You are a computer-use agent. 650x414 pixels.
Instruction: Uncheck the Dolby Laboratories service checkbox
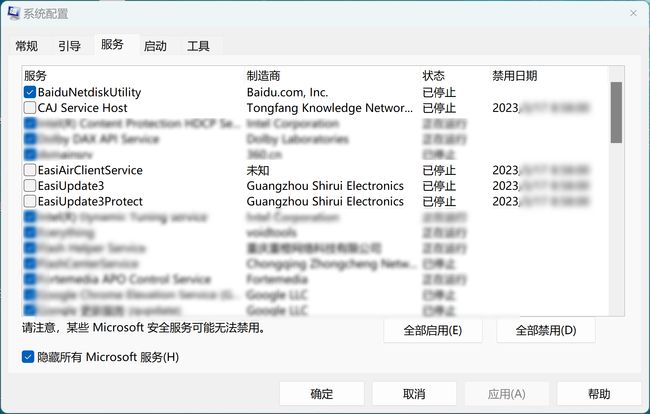[x=29, y=139]
